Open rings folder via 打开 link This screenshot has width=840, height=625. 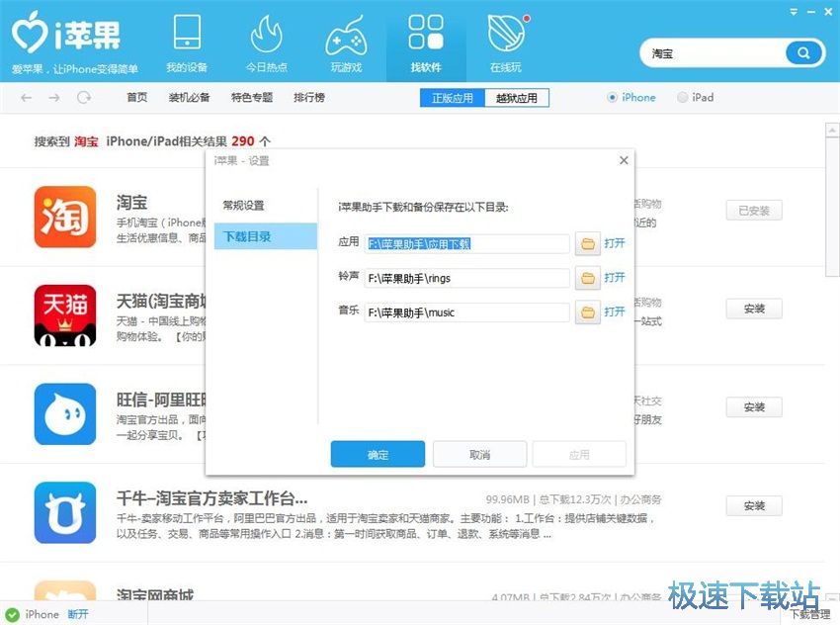[x=615, y=278]
